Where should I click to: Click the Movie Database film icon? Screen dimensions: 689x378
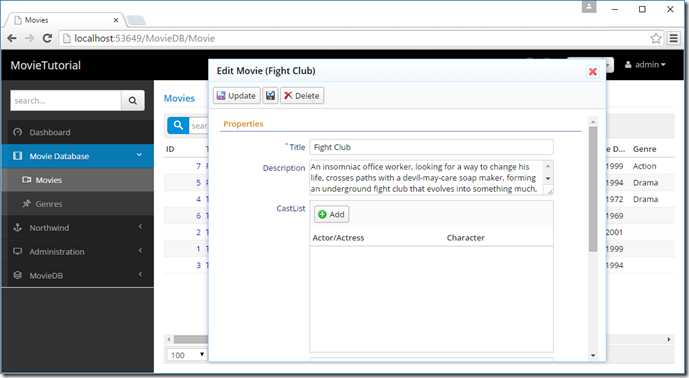tap(18, 156)
